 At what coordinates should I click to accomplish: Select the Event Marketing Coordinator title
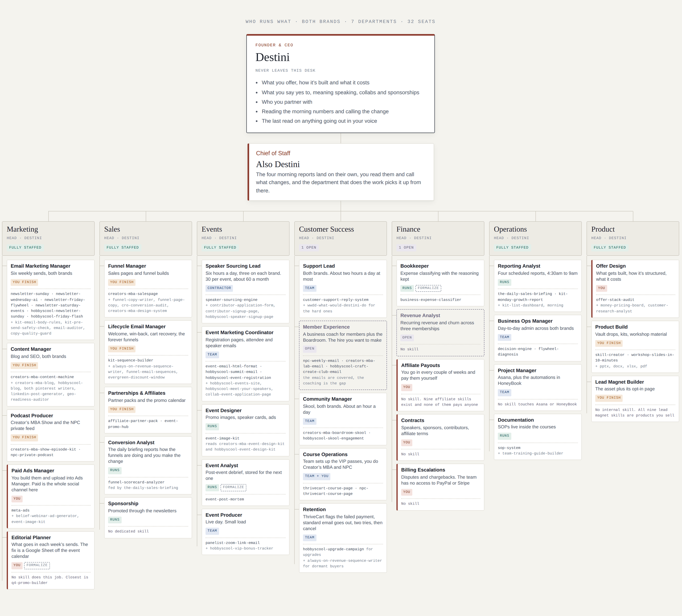coord(240,333)
